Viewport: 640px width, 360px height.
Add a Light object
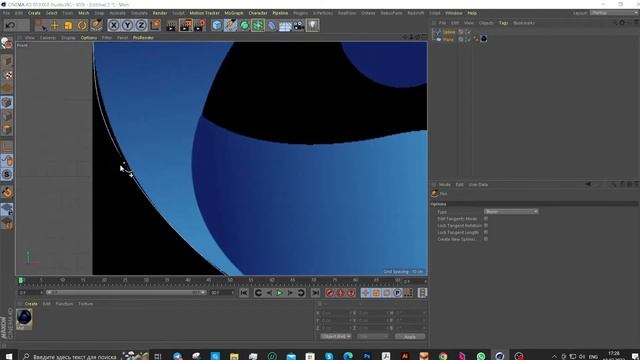(x=313, y=25)
